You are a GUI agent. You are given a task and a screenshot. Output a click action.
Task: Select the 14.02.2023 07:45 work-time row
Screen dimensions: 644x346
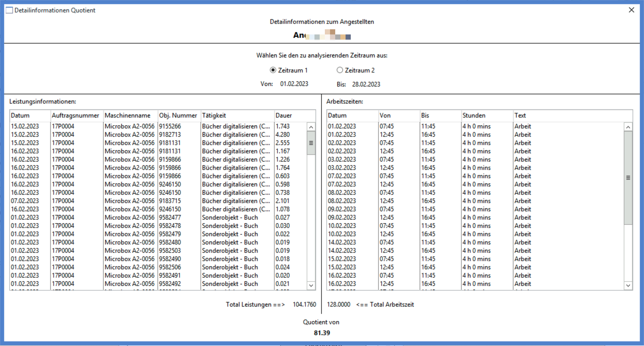tap(387, 242)
